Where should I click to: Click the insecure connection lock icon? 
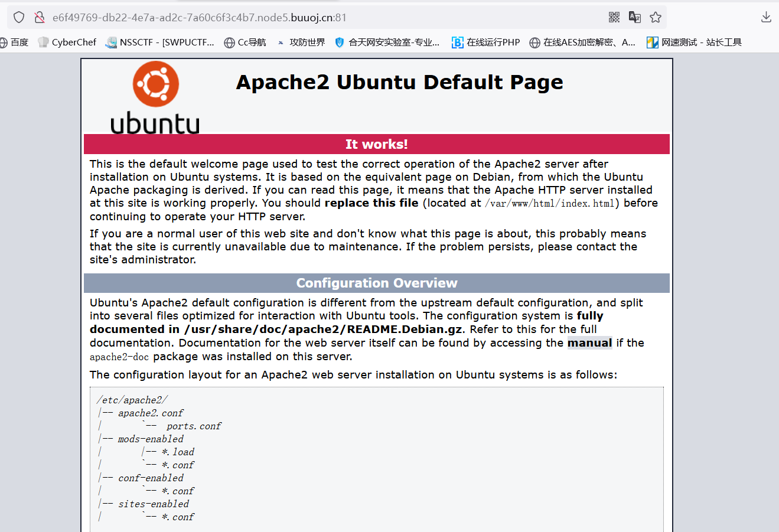click(40, 17)
